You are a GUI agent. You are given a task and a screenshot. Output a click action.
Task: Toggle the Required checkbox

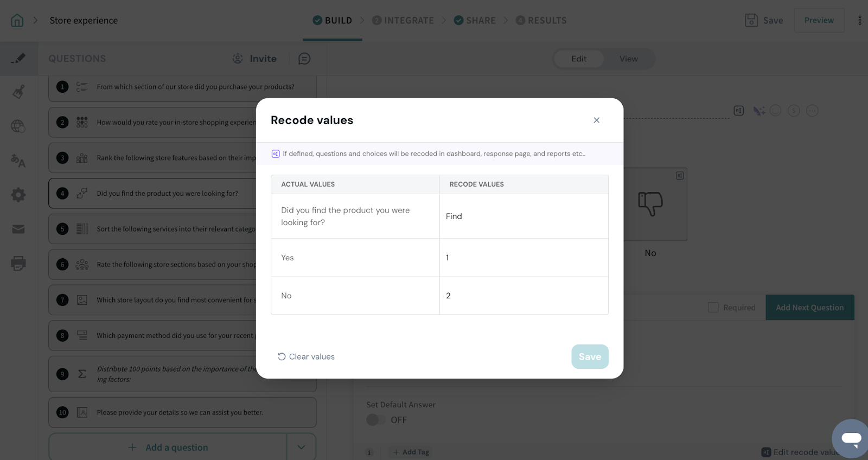713,308
